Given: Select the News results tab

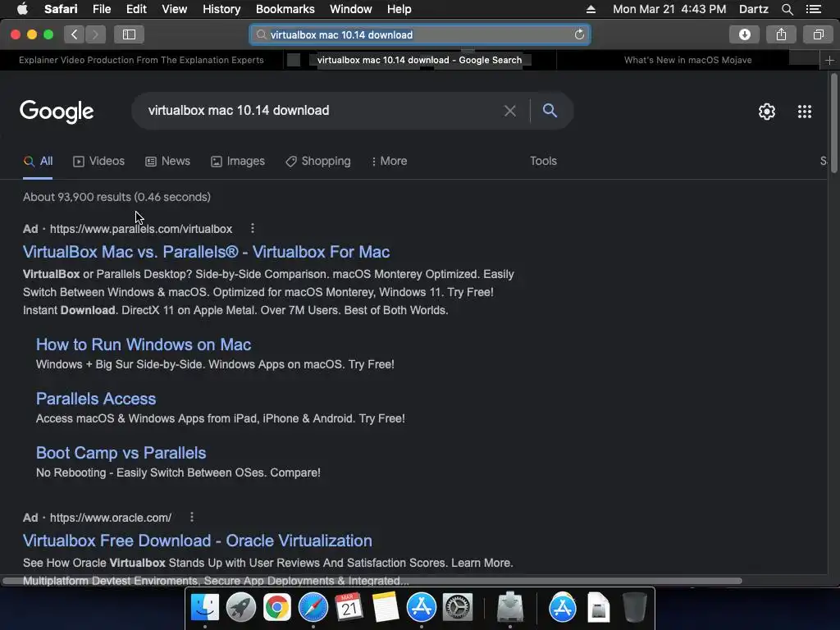Looking at the screenshot, I should point(167,162).
